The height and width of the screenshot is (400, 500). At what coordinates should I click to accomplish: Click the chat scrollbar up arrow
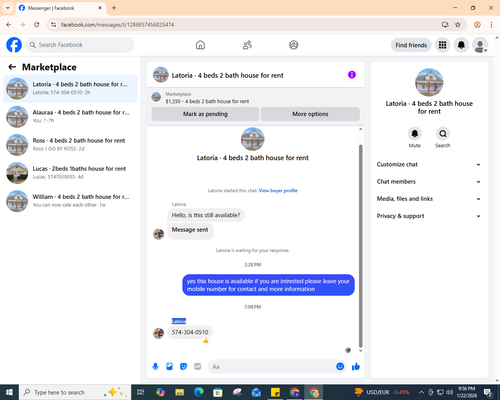(360, 129)
